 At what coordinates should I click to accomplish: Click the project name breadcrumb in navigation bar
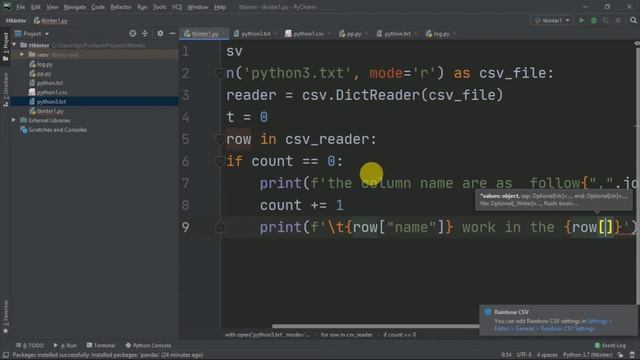(x=16, y=20)
